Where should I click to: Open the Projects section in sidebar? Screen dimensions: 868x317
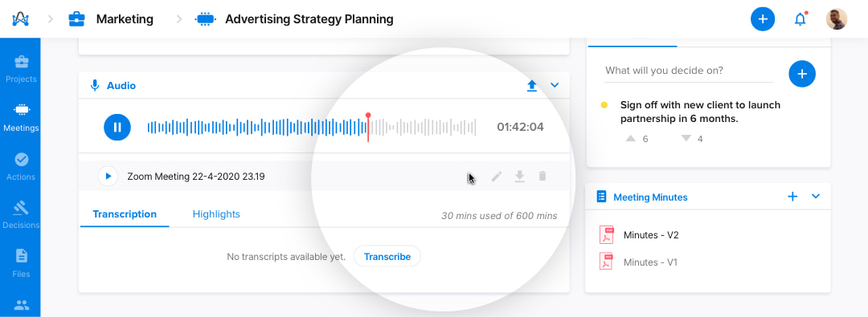click(x=21, y=68)
